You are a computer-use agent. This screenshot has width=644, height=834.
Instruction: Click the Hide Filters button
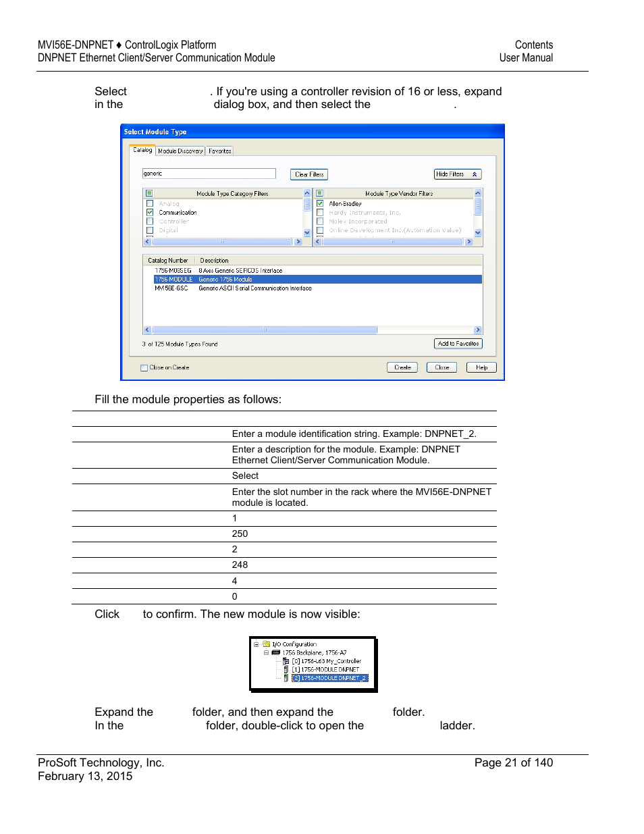[458, 174]
